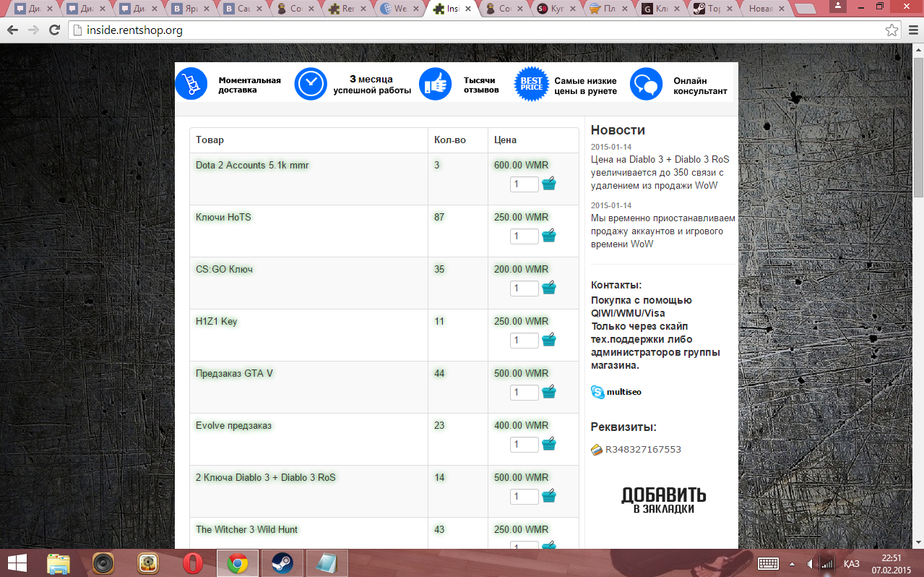Viewport: 924px width, 577px height.
Task: Add Ключи HoTS to the cart
Action: 549,236
